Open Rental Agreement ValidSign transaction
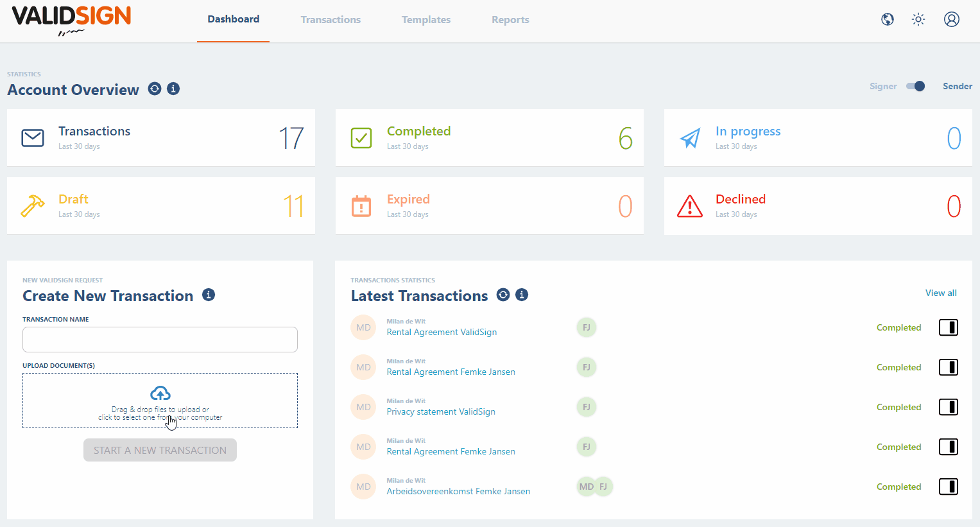Image resolution: width=980 pixels, height=527 pixels. pos(442,332)
